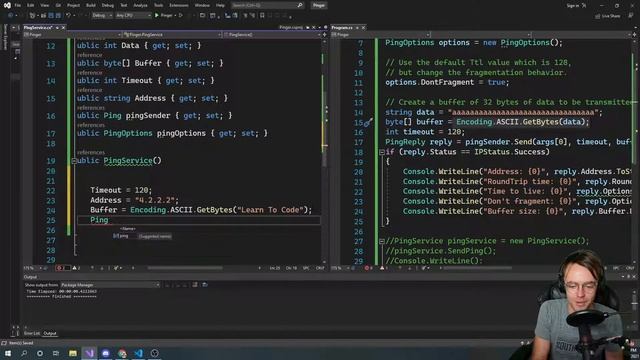640x360 pixels.
Task: Collapse the if reply.Status block
Action: [x=382, y=152]
